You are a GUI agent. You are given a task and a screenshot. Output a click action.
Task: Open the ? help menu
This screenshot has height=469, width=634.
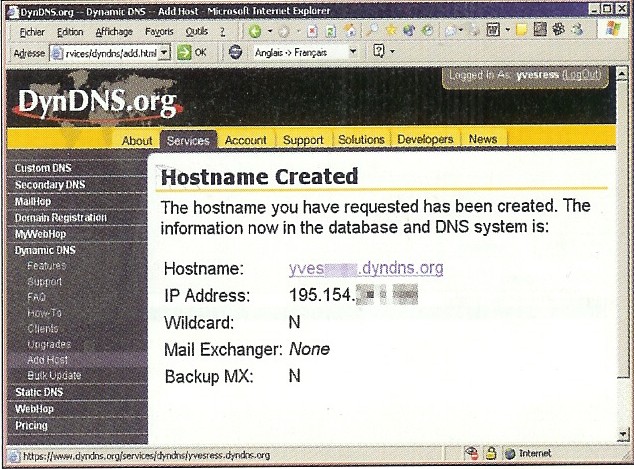click(222, 32)
